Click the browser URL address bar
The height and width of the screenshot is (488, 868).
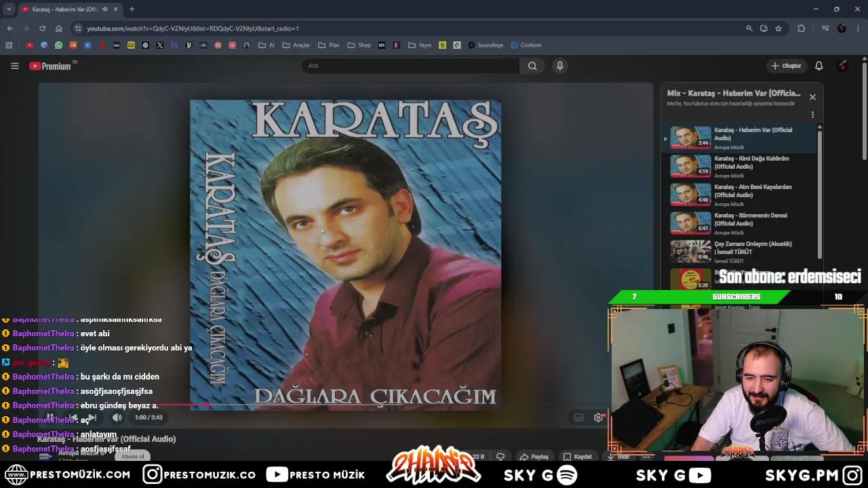[407, 28]
